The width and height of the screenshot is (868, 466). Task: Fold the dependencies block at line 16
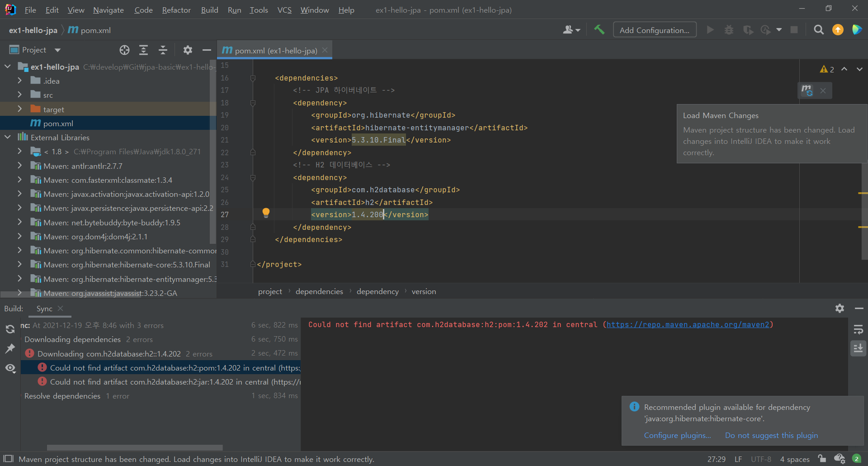(x=253, y=78)
